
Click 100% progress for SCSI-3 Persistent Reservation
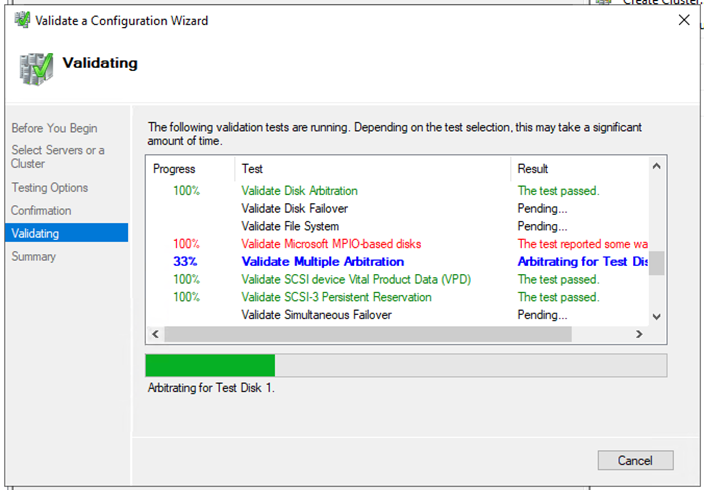(187, 297)
